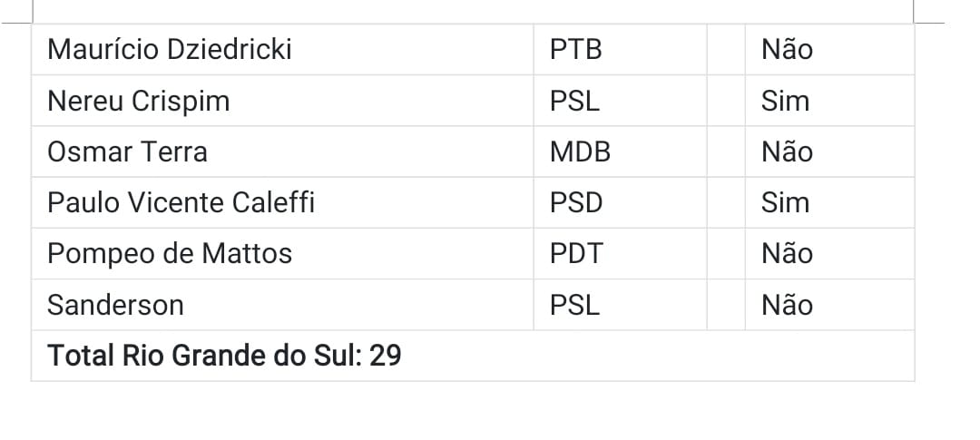Click Não in Sanderson row
Viewport: 980px width, 440px height.
787,305
